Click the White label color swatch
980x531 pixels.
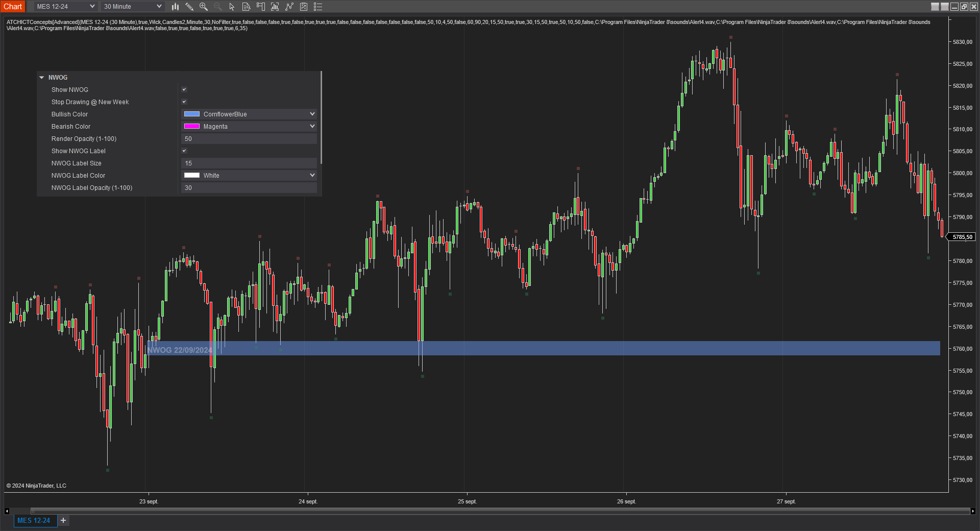(192, 175)
